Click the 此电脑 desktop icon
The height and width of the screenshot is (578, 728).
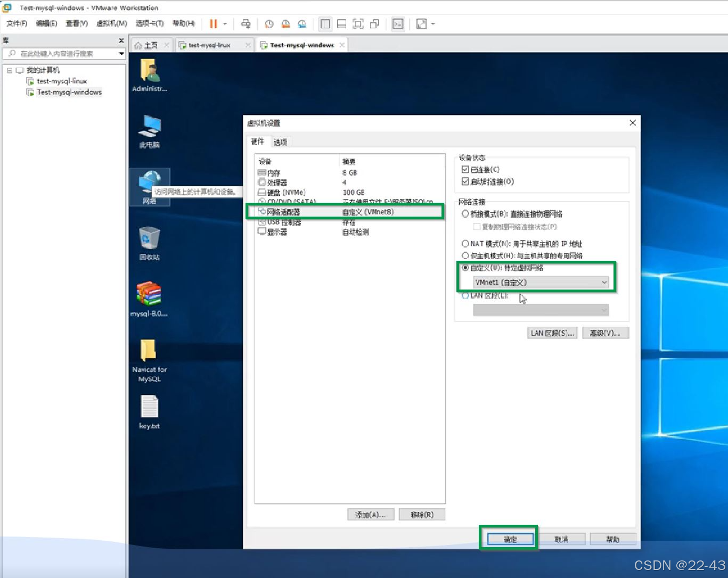click(150, 131)
